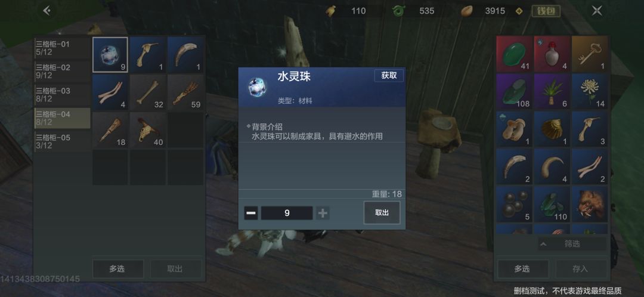Expand the 筛选 filter panel

coord(572,244)
